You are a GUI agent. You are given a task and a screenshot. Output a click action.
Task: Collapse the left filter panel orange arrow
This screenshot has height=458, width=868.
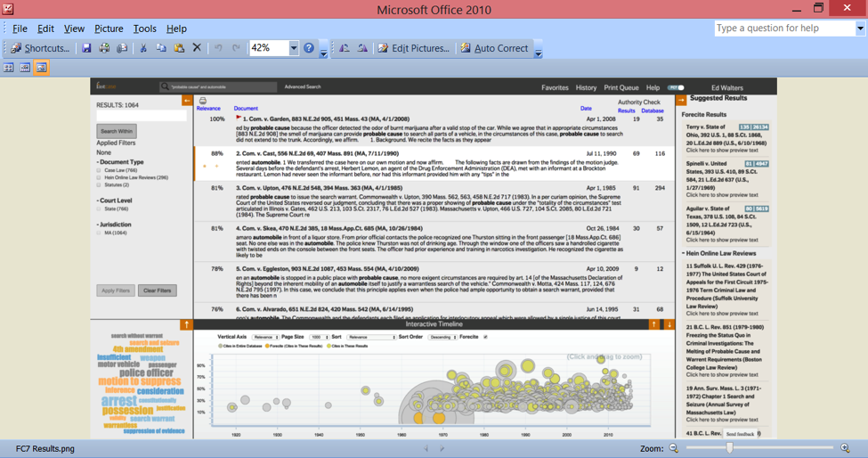coord(187,100)
